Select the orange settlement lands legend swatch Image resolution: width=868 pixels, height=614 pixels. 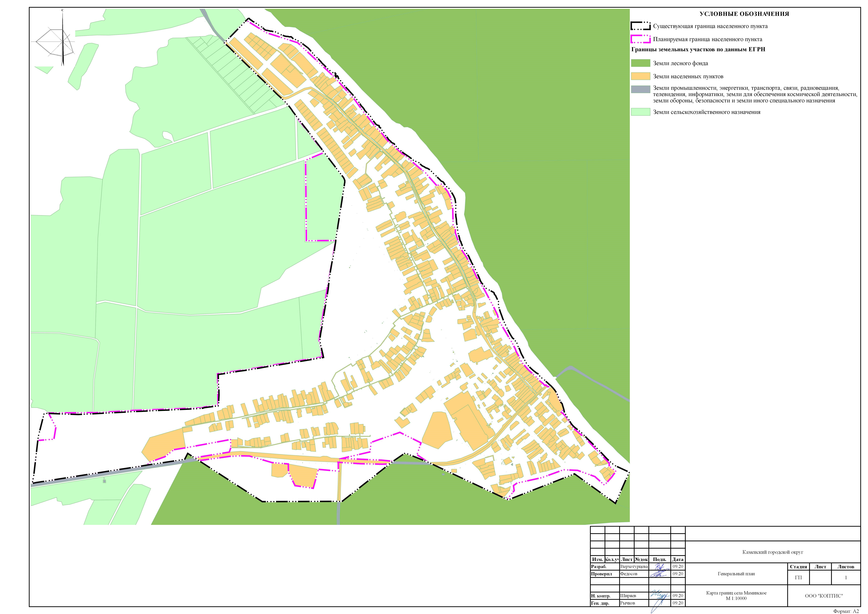coord(640,76)
